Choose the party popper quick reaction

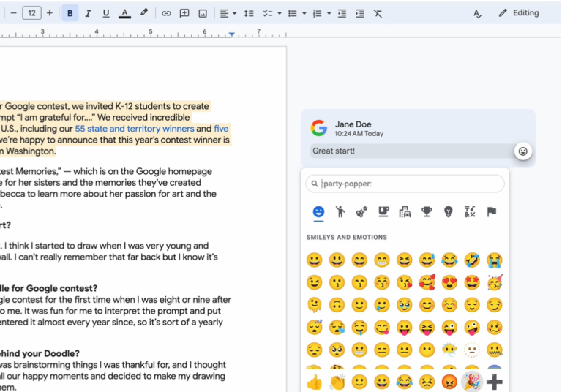[x=472, y=382]
